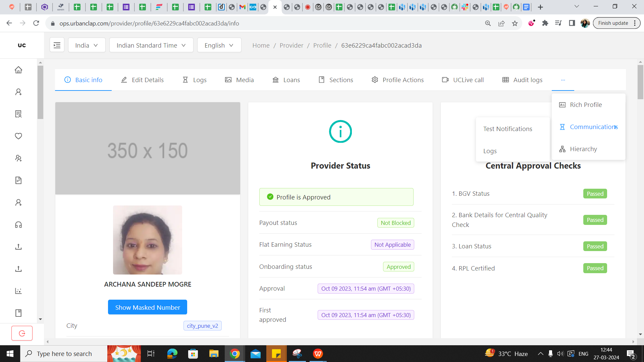Toggle the sidebar collapse menu icon
The height and width of the screenshot is (362, 644).
57,45
